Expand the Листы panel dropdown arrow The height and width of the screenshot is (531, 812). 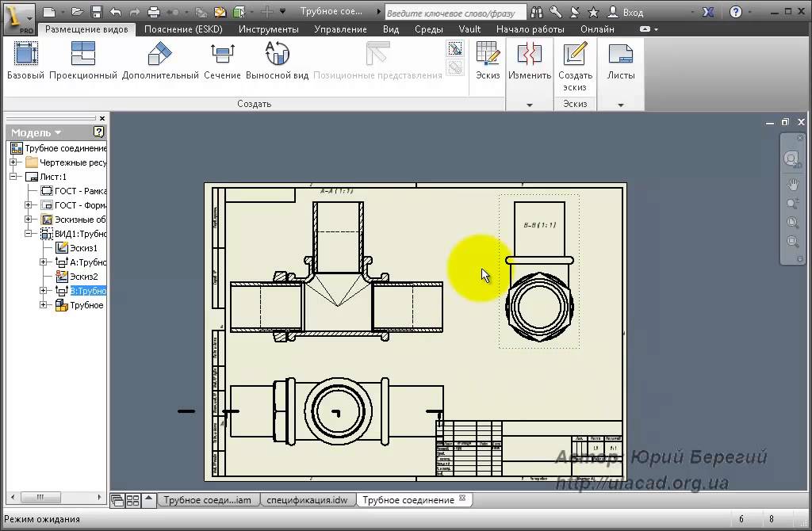point(620,105)
